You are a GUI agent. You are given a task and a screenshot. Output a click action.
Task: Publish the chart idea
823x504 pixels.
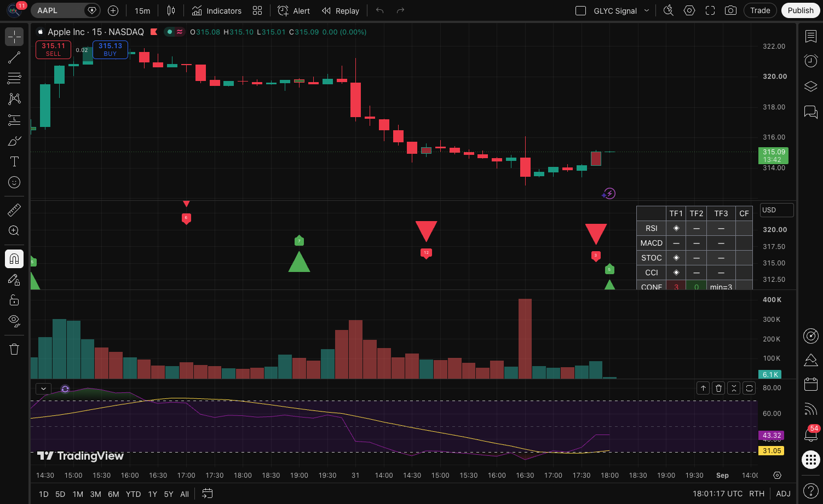pyautogui.click(x=801, y=10)
